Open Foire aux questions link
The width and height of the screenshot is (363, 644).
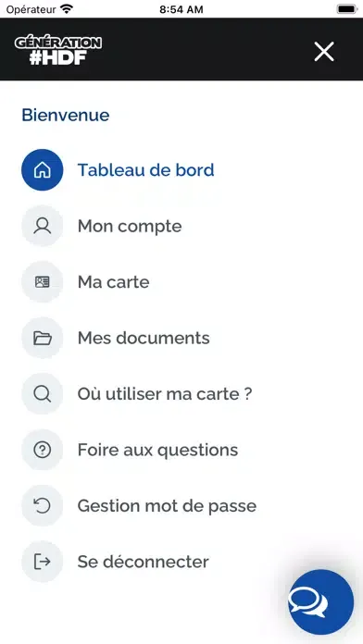[x=157, y=450]
